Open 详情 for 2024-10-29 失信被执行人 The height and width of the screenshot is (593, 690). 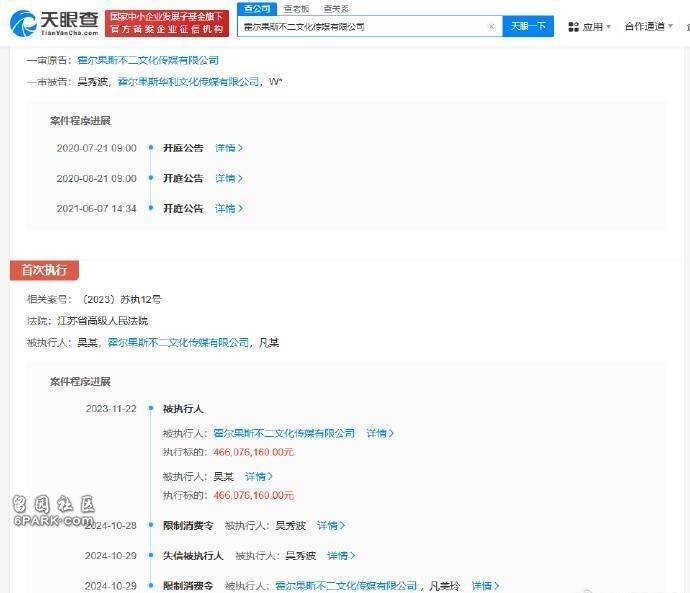[x=341, y=556]
